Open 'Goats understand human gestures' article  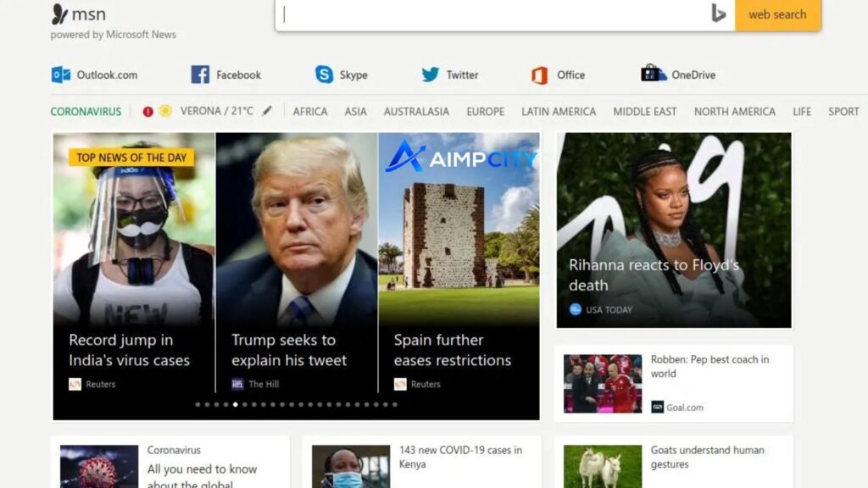coord(707,457)
